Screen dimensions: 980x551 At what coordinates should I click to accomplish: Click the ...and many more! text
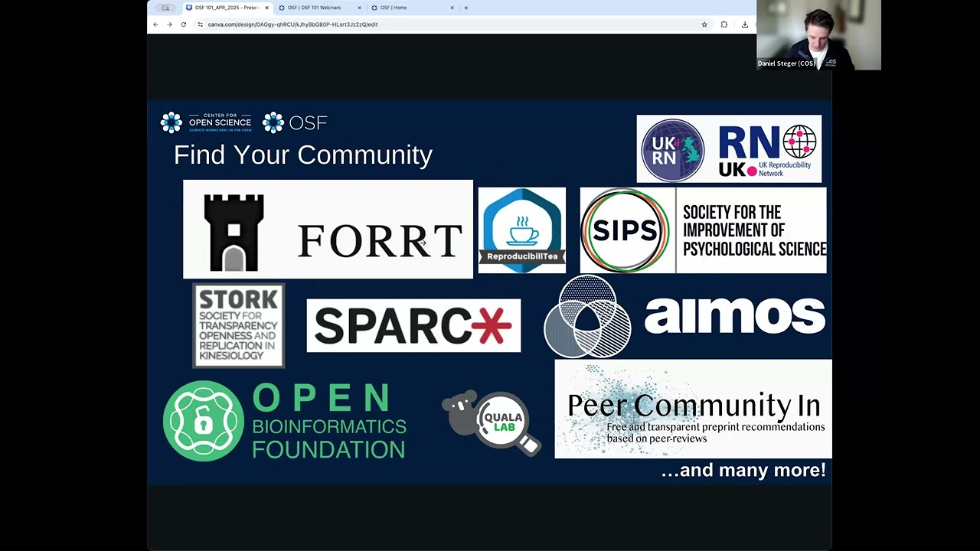tap(743, 470)
